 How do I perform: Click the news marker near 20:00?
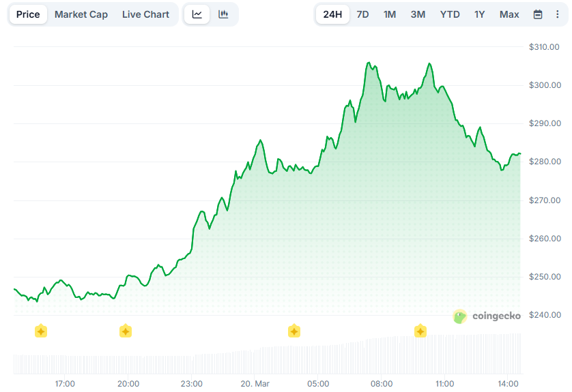[x=126, y=331]
